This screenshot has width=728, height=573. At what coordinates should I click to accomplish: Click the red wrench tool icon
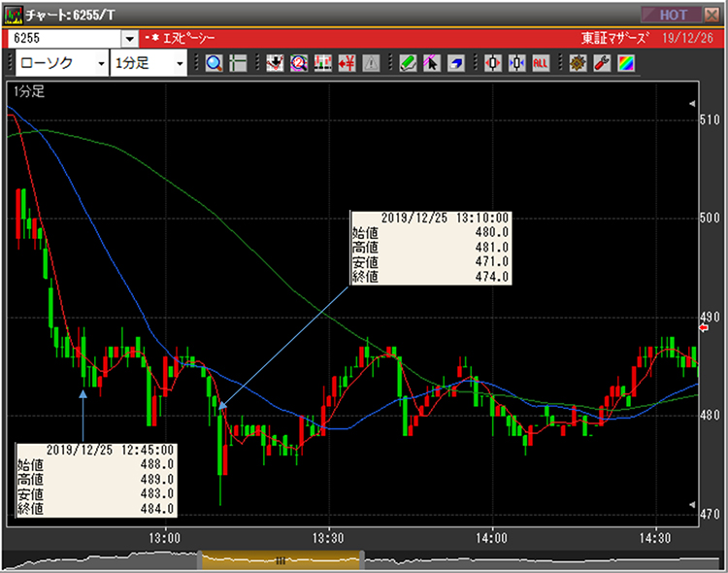click(602, 63)
